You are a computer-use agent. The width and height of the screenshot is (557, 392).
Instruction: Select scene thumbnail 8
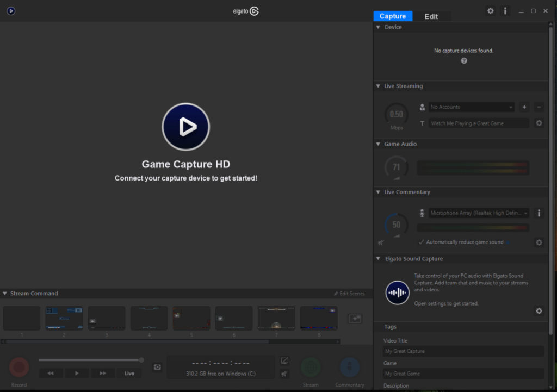(x=319, y=318)
